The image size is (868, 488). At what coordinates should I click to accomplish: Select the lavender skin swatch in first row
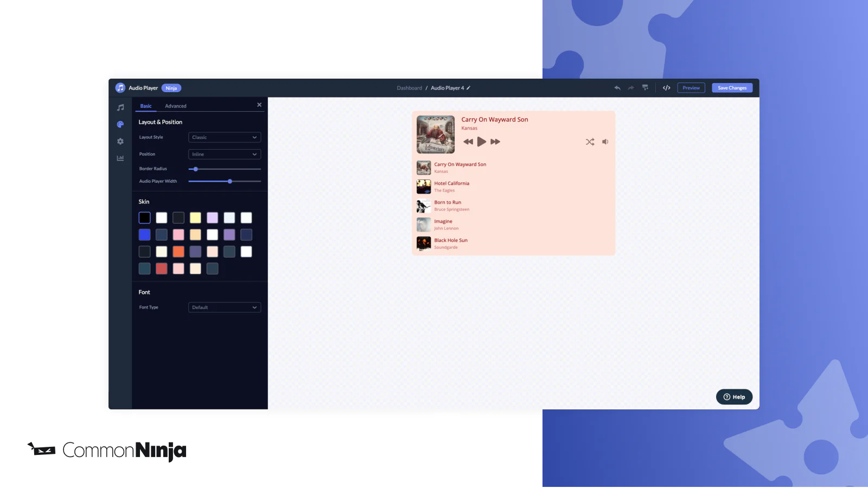[213, 218]
